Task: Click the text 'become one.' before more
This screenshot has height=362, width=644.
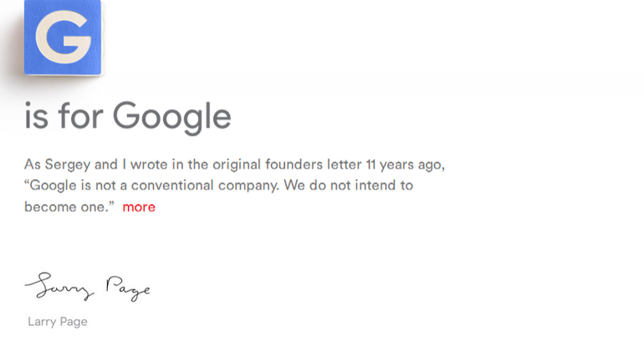Action: pyautogui.click(x=69, y=206)
